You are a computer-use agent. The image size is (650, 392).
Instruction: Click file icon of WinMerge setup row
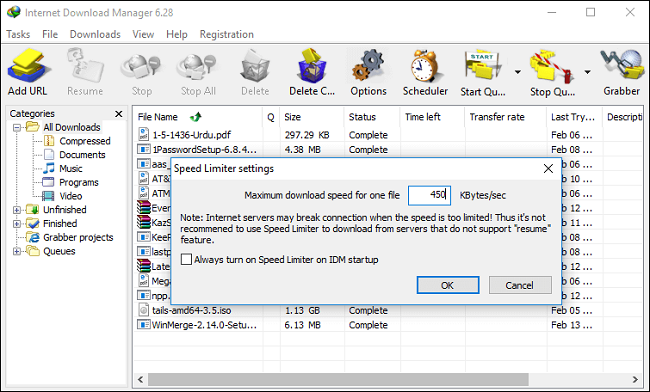click(x=144, y=324)
